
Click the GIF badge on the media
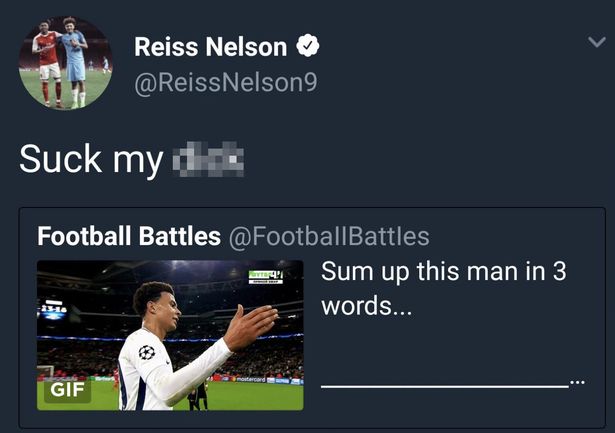point(68,390)
